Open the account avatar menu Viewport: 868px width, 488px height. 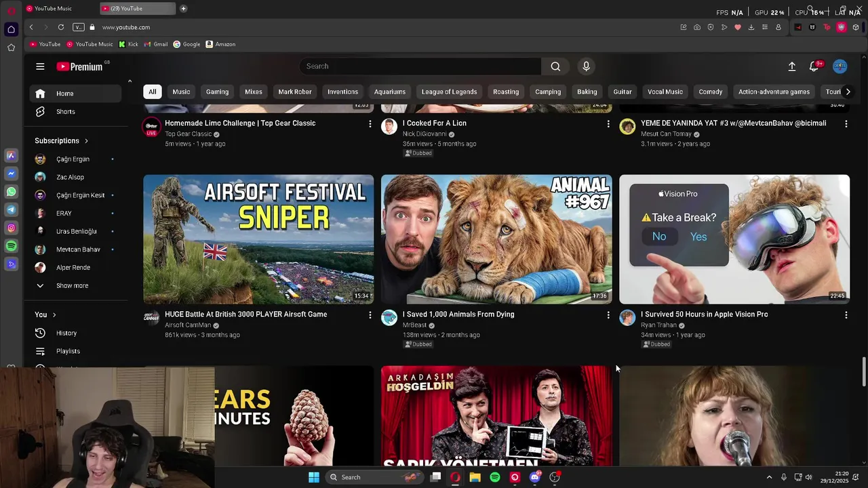(x=840, y=66)
